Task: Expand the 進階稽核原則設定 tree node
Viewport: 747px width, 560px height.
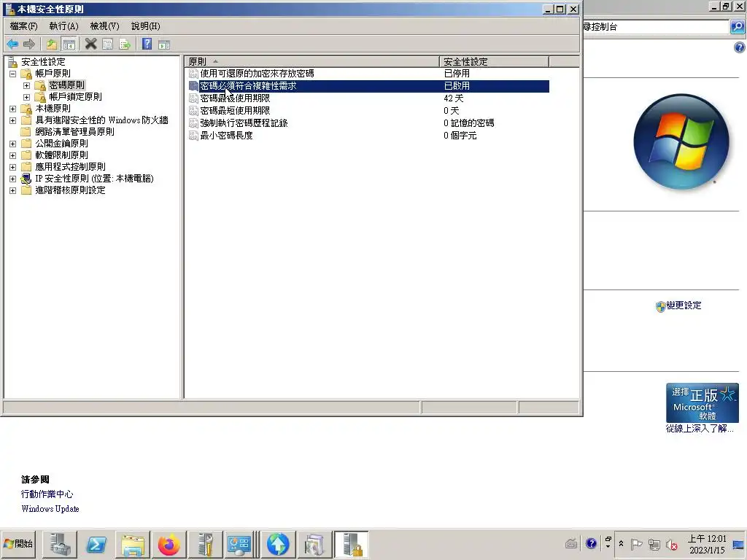Action: (13, 190)
